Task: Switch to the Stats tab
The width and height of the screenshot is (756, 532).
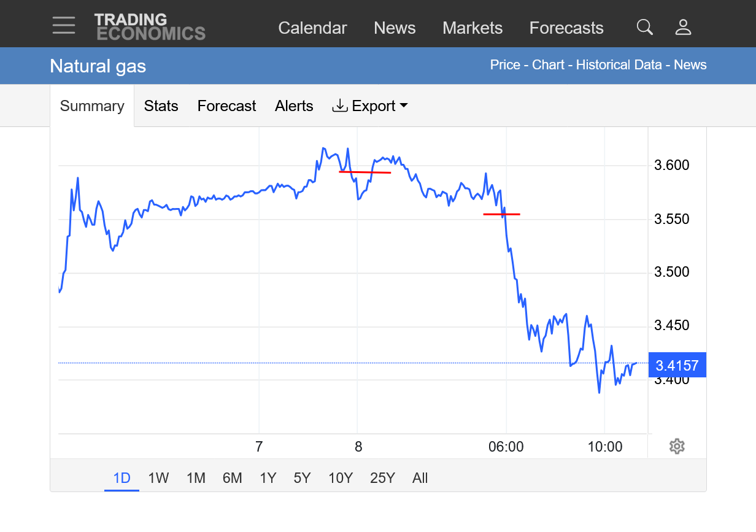Action: [x=161, y=106]
